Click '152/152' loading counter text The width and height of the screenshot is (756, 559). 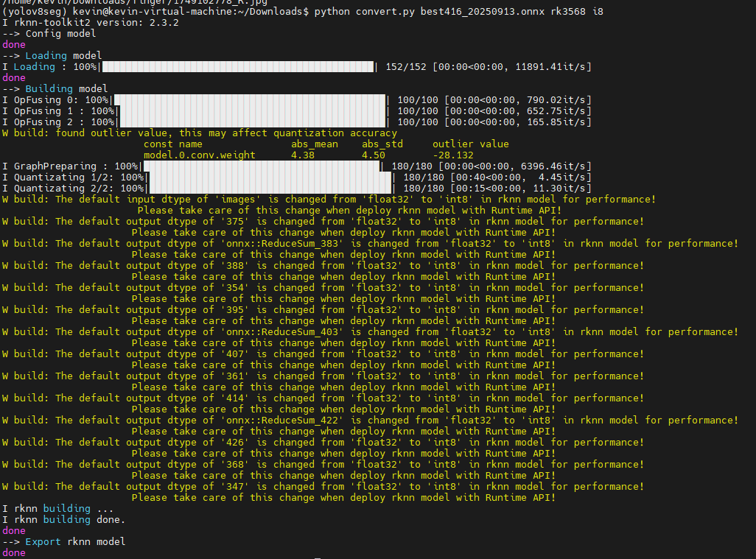point(406,66)
